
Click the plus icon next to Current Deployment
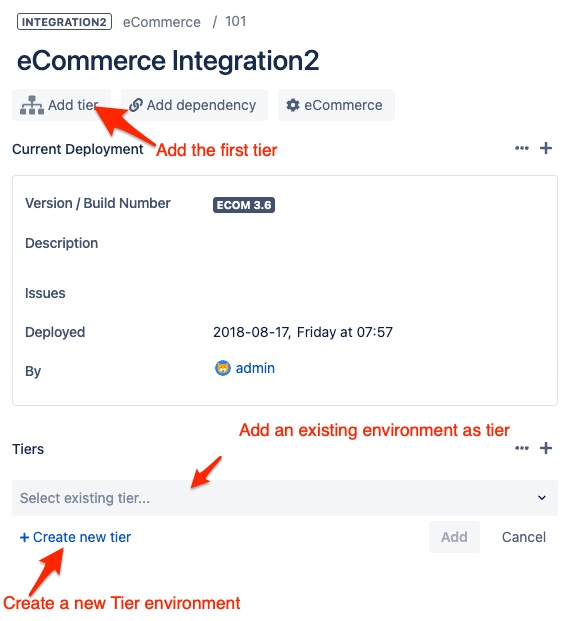[546, 149]
